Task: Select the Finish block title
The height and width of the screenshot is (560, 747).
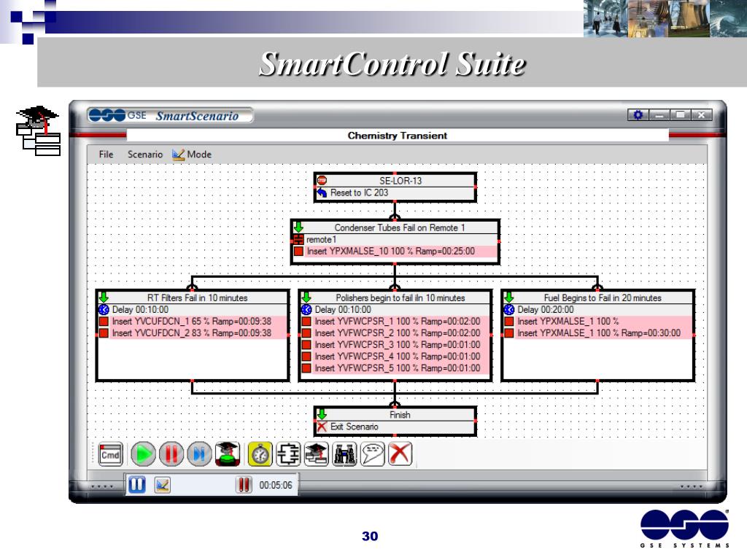Action: 400,415
